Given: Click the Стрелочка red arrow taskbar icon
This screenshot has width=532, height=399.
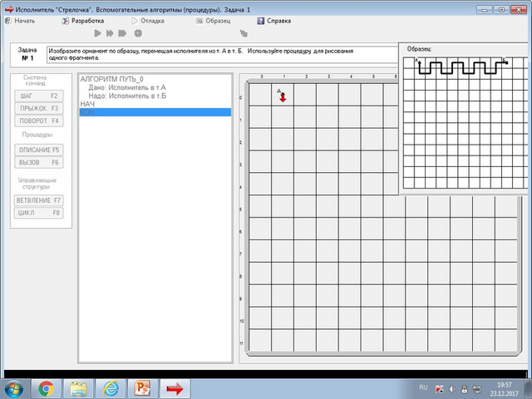Looking at the screenshot, I should 175,389.
